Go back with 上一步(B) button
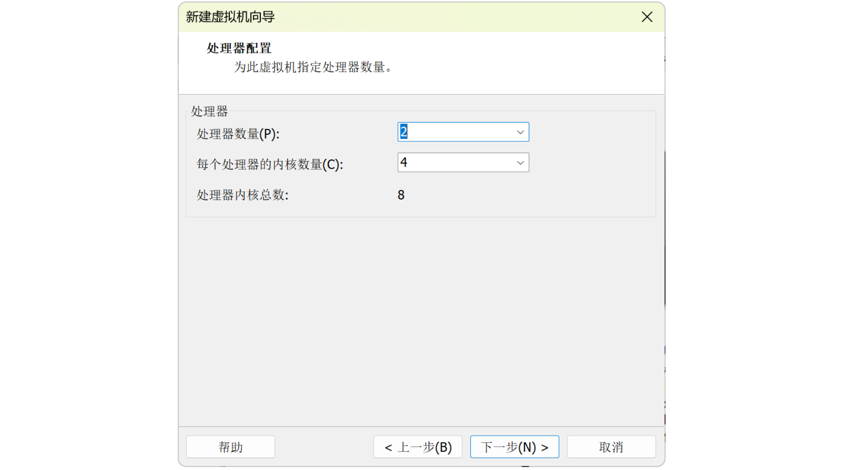This screenshot has width=868, height=470. click(x=417, y=447)
